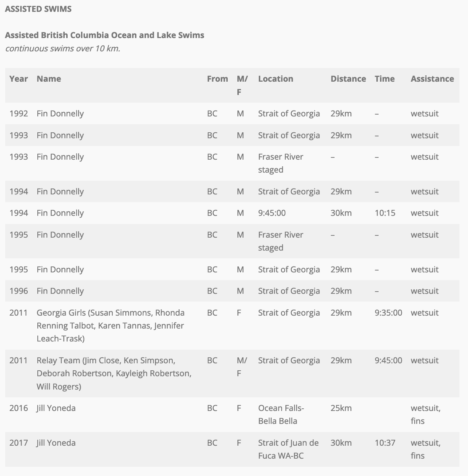Viewport: 468px width, 476px height.
Task: Click the continuous swims over 10 km subtitle
Action: pos(62,48)
